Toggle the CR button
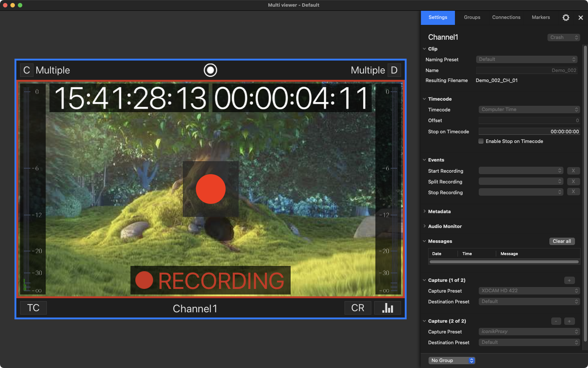Image resolution: width=588 pixels, height=368 pixels. pos(358,308)
